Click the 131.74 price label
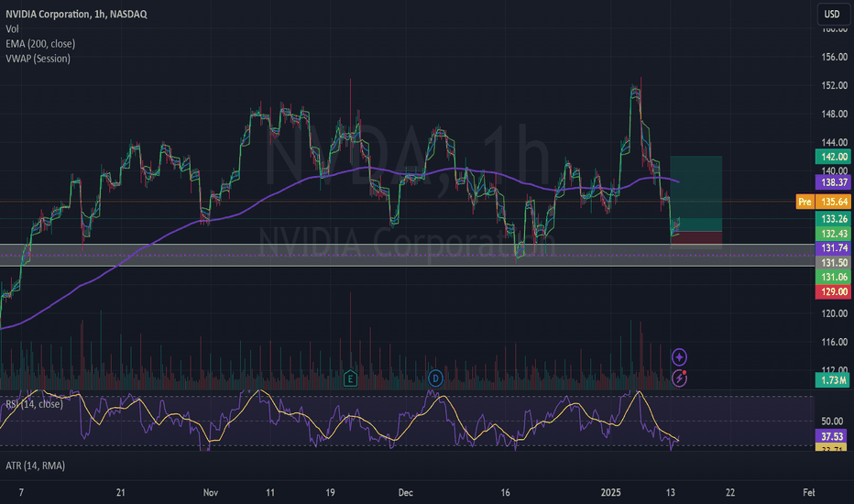The width and height of the screenshot is (854, 504). (833, 248)
